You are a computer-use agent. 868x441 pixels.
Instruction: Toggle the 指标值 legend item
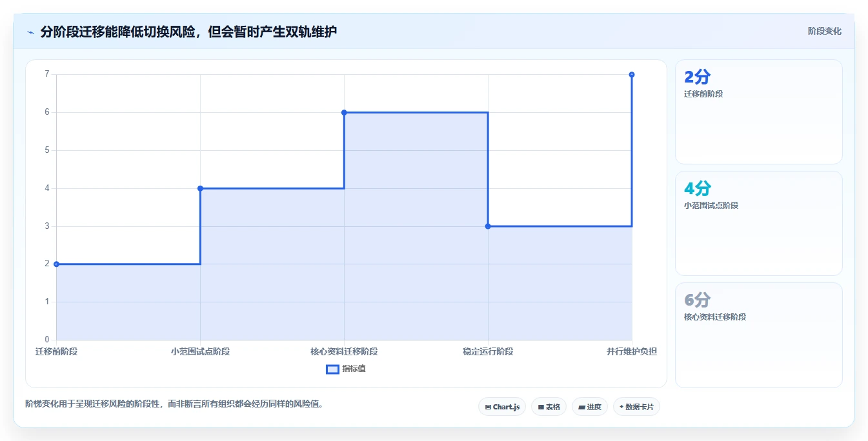point(346,369)
